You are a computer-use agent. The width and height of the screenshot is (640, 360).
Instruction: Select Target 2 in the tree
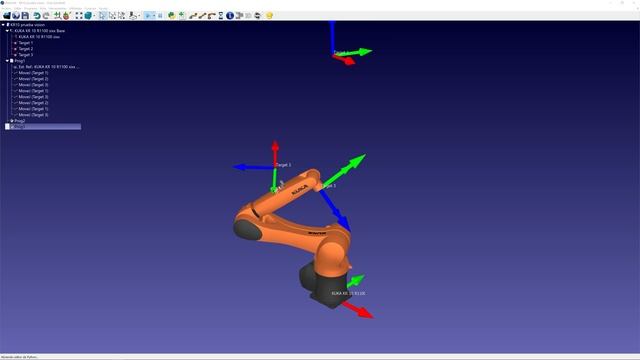tap(26, 49)
